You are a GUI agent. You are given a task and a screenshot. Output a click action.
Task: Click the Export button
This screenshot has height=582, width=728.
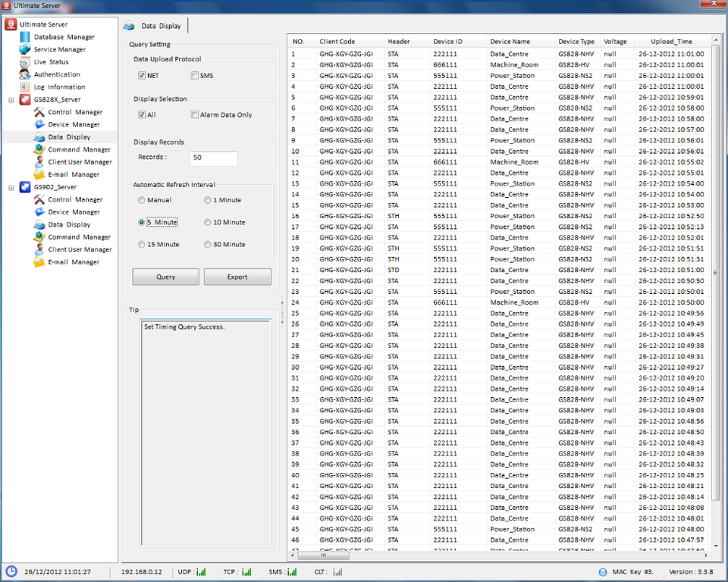[x=237, y=277]
